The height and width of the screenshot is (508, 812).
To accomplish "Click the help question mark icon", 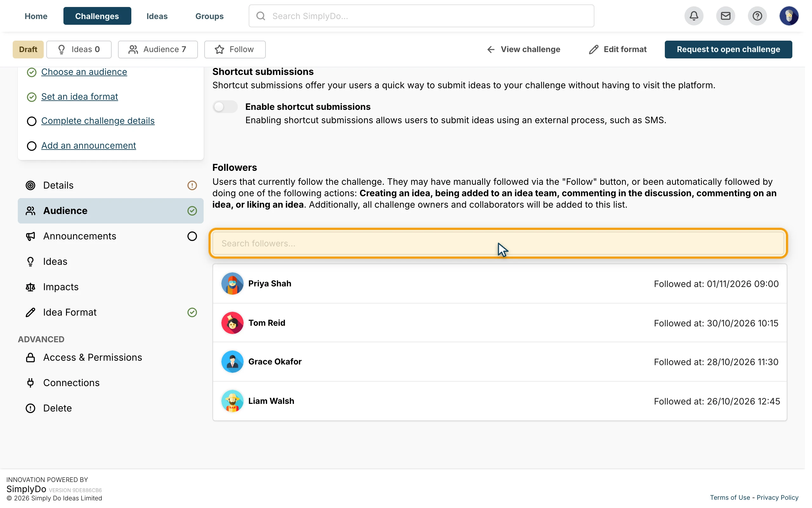I will (x=757, y=16).
